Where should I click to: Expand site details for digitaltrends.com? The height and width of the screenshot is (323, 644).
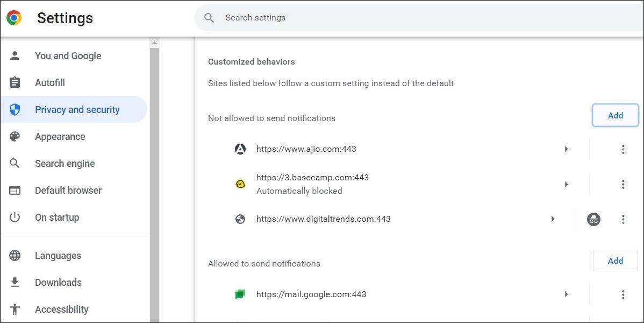pyautogui.click(x=553, y=219)
